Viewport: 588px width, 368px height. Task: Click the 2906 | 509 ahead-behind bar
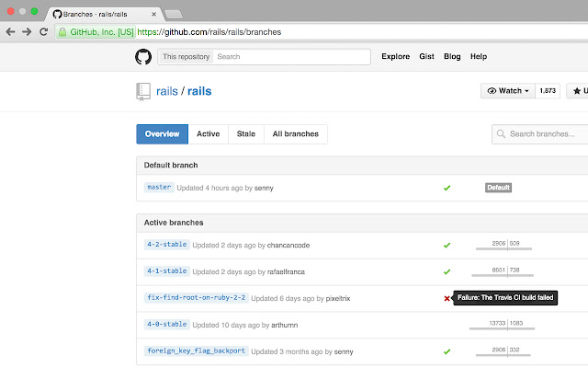504,246
